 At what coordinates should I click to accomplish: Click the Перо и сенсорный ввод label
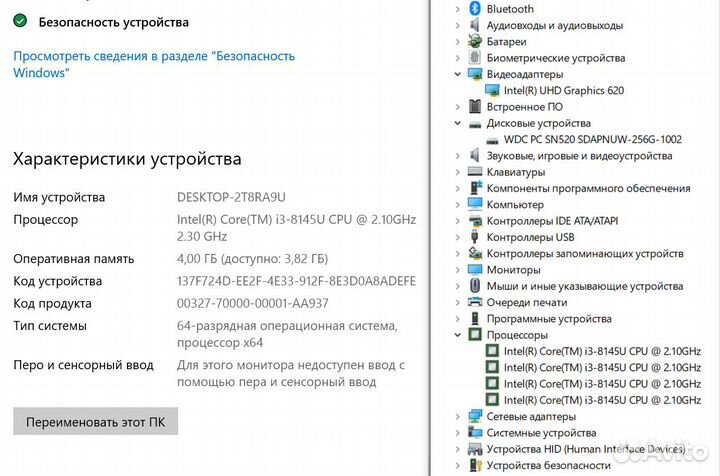(x=84, y=365)
